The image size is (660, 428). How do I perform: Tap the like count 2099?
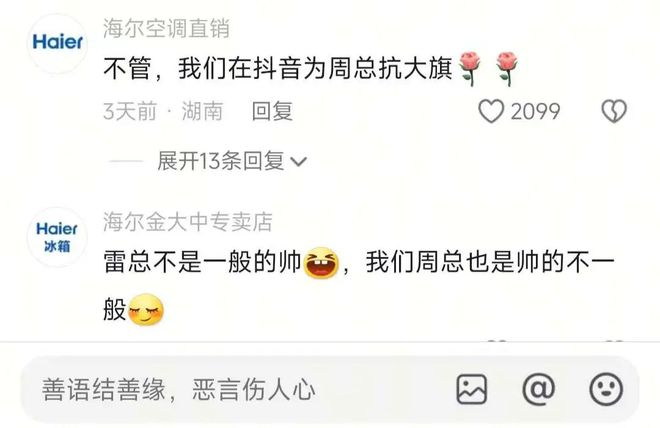[x=535, y=112]
